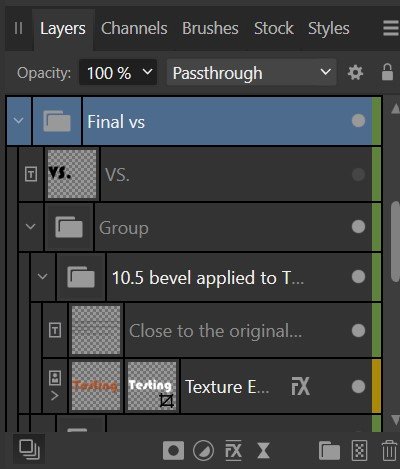The image size is (400, 469).
Task: Open Layer Effects with bottom FX icon
Action: [233, 451]
